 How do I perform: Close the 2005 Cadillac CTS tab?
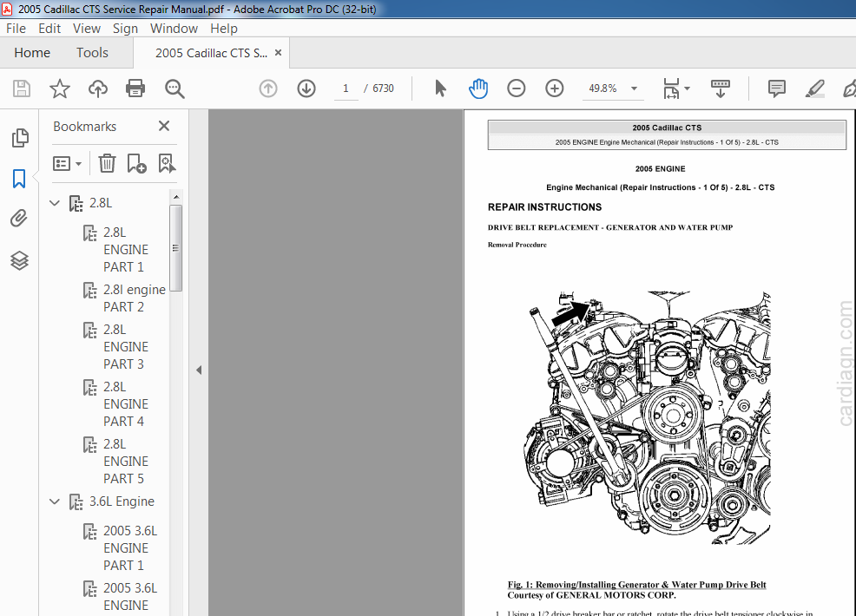point(278,52)
